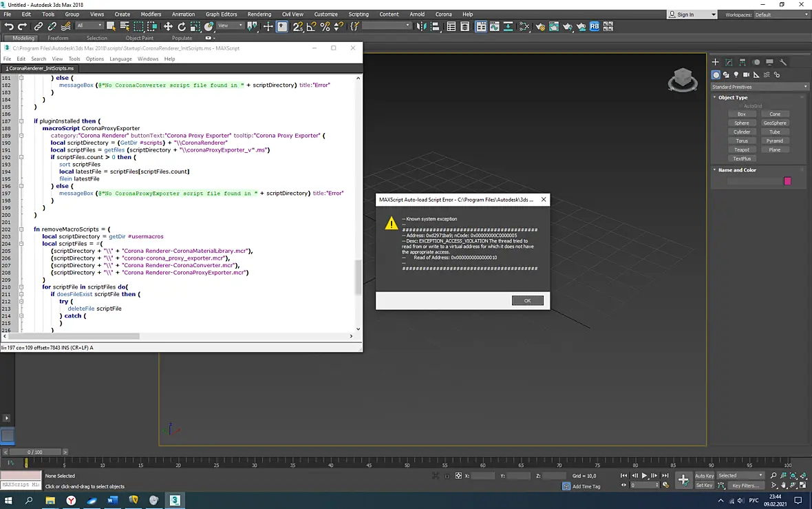Open the Workspaces Default dropdown
Screen dimensions: 812x509
click(781, 14)
